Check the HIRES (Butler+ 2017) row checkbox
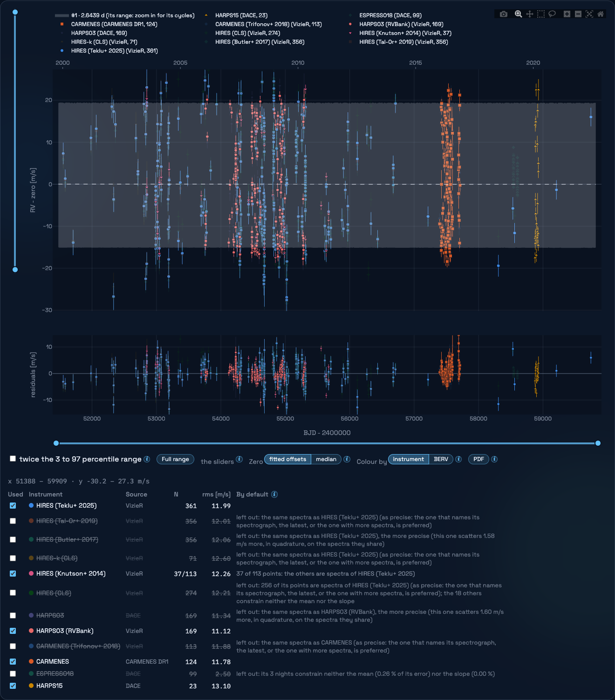The height and width of the screenshot is (700, 615). click(13, 540)
